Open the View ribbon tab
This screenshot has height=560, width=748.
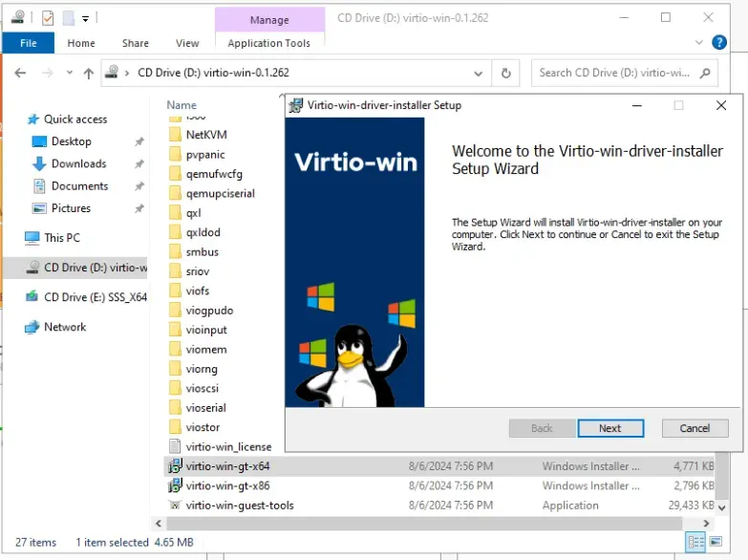187,43
